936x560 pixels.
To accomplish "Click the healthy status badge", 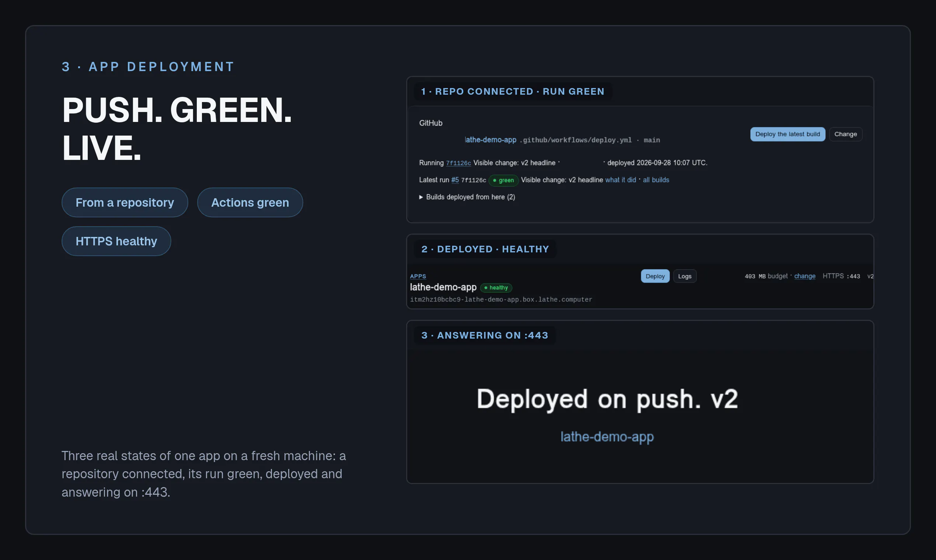I will pos(496,287).
